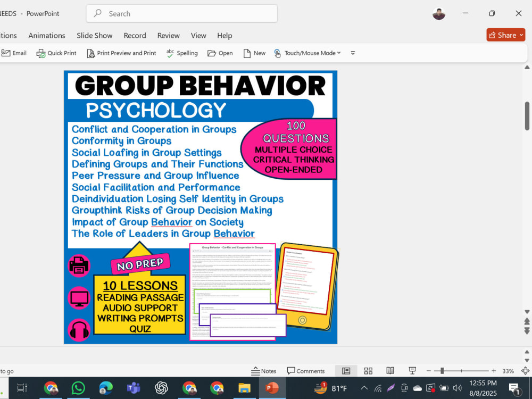532x399 pixels.
Task: Click PowerPoint taskbar icon
Action: tap(272, 388)
